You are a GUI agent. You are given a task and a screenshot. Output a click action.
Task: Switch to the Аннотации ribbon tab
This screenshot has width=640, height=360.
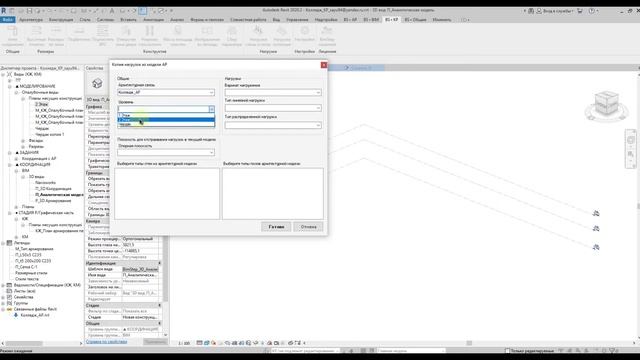(153, 20)
